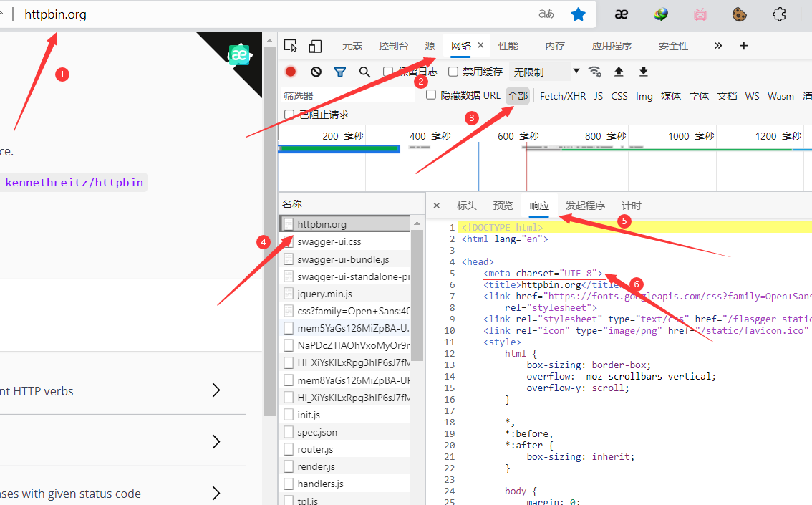Check the 隐藏数据 URL checkbox
The width and height of the screenshot is (812, 505).
coord(431,95)
